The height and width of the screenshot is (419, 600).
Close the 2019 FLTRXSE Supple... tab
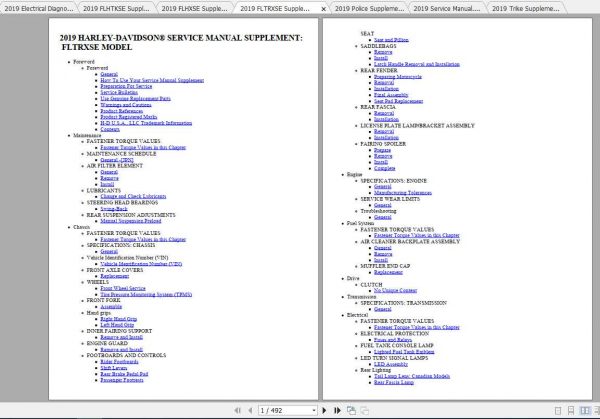click(323, 9)
